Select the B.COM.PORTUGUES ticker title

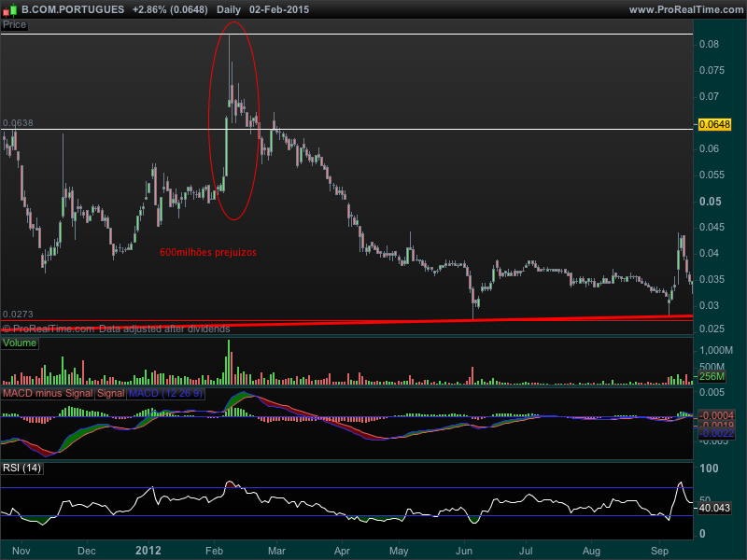point(73,9)
